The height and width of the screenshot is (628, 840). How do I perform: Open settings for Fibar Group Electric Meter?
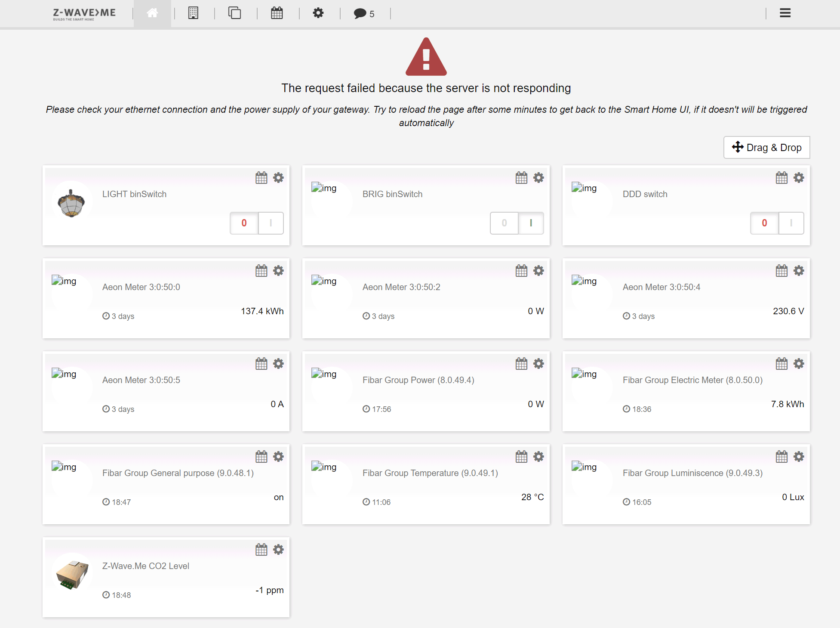point(799,364)
